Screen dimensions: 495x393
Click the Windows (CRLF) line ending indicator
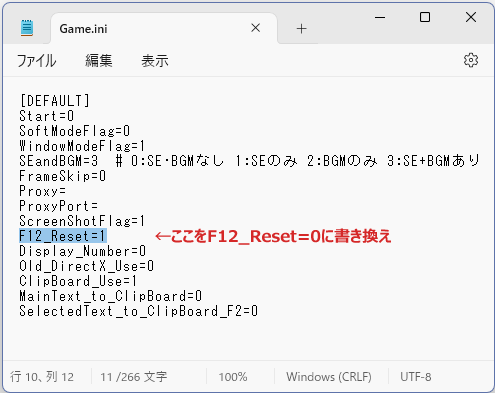[329, 377]
